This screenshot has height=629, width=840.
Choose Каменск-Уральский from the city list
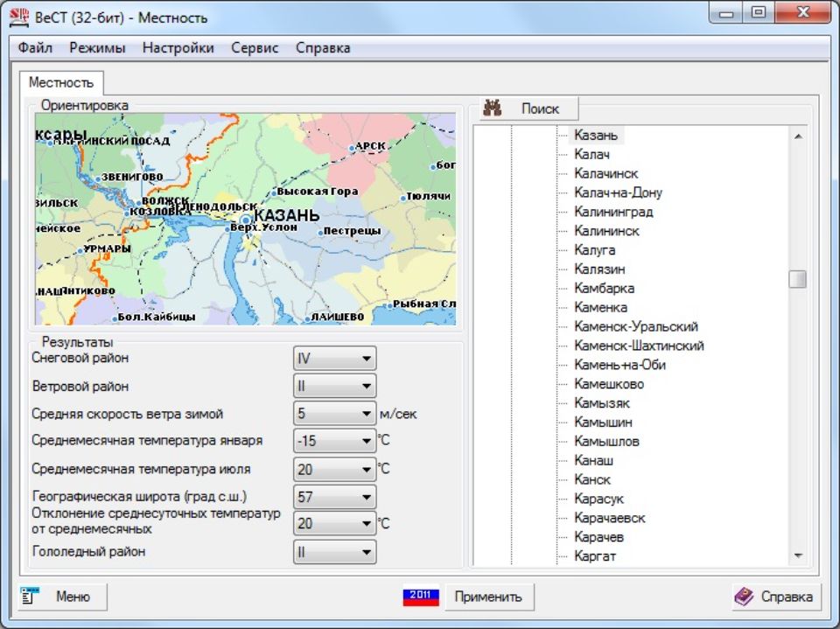[x=635, y=326]
